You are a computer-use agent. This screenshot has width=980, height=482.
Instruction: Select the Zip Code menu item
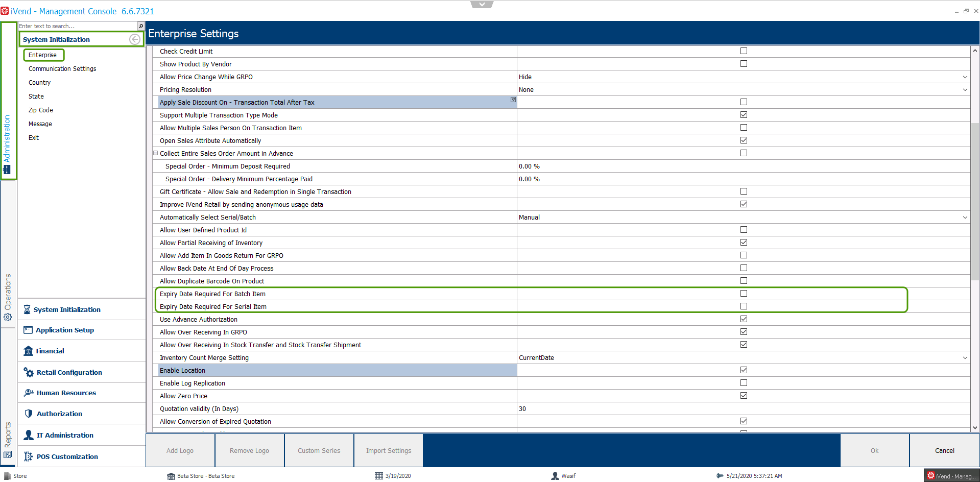pyautogui.click(x=41, y=110)
